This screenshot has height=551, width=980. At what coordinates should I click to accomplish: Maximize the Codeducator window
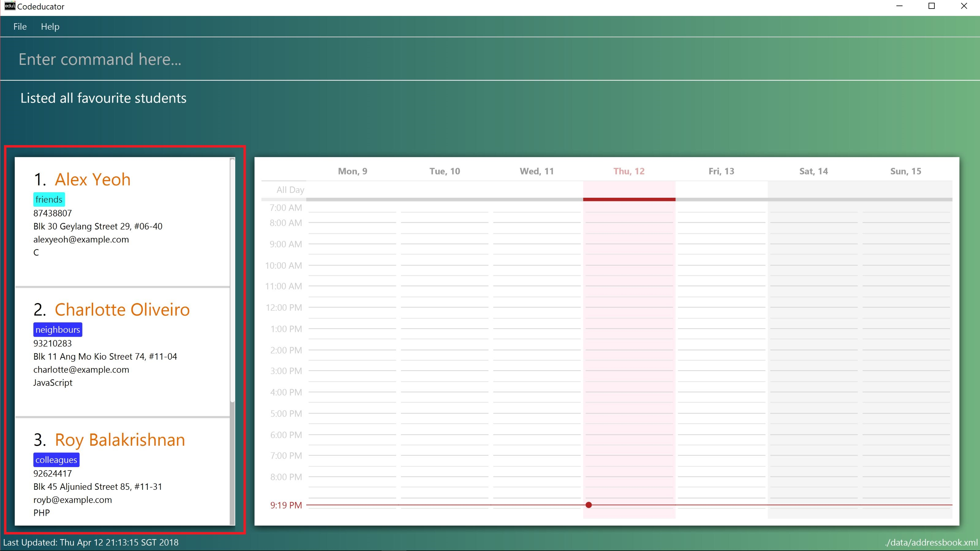pyautogui.click(x=932, y=6)
